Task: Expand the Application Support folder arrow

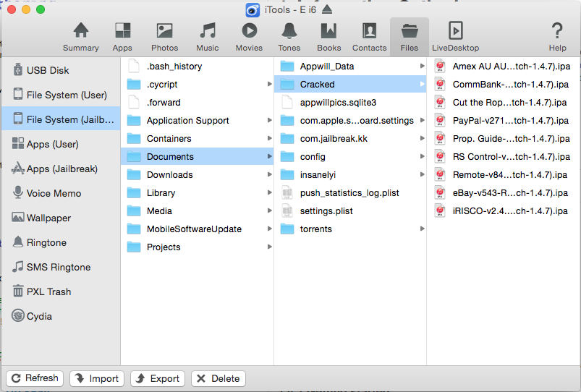Action: pyautogui.click(x=270, y=120)
